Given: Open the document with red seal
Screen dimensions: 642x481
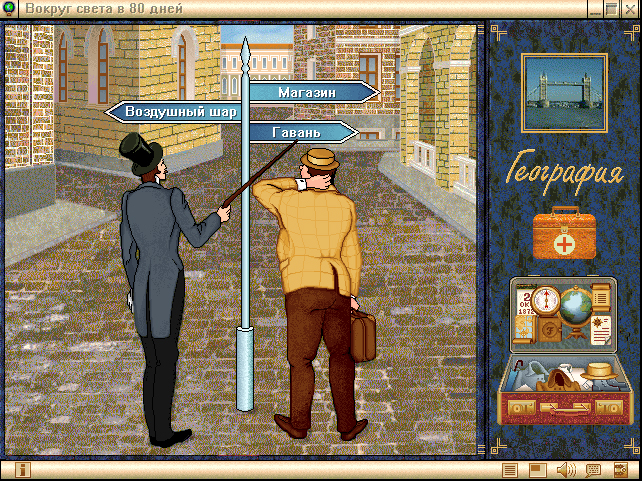Looking at the screenshot, I should [600, 328].
